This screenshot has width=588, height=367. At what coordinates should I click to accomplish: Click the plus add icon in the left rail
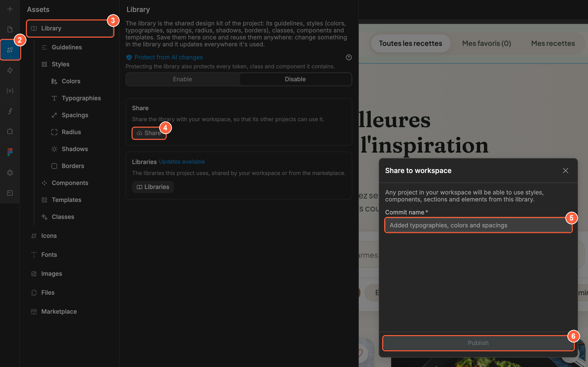coord(10,9)
